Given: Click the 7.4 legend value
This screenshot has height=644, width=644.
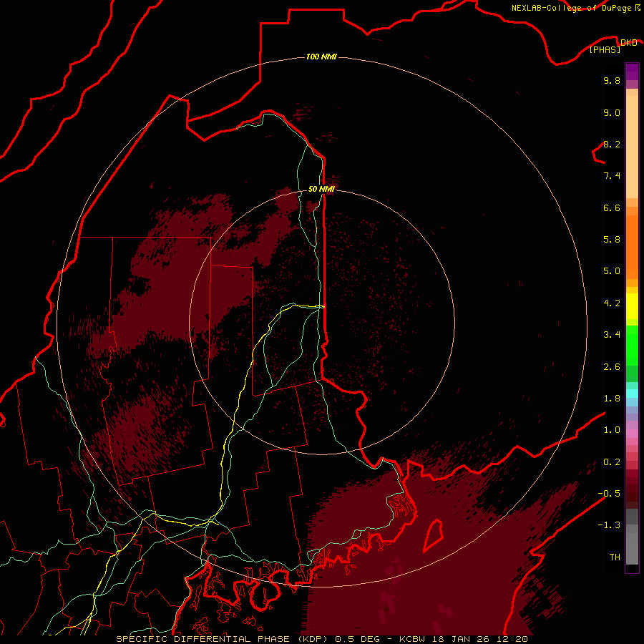Looking at the screenshot, I should [x=612, y=176].
